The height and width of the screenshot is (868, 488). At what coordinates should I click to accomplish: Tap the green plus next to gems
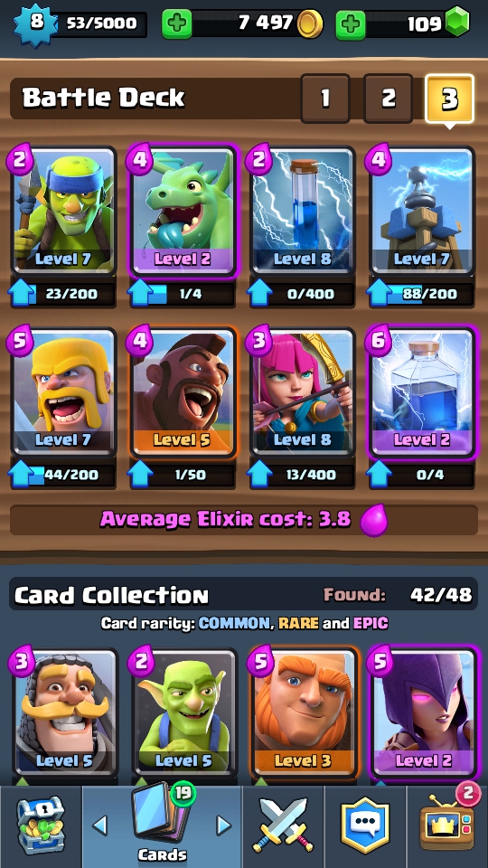tap(351, 24)
